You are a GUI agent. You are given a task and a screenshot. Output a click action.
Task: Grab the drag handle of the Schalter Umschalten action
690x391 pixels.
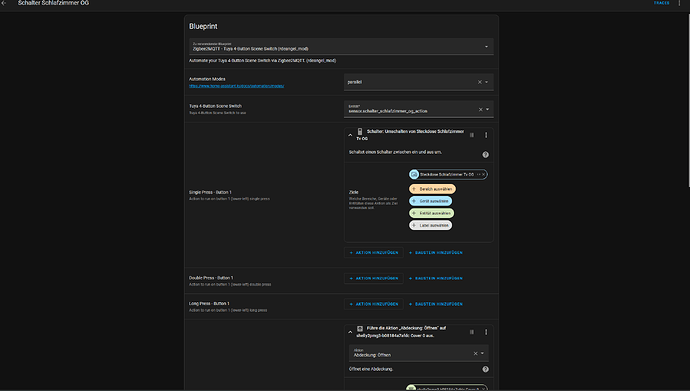[x=472, y=135]
